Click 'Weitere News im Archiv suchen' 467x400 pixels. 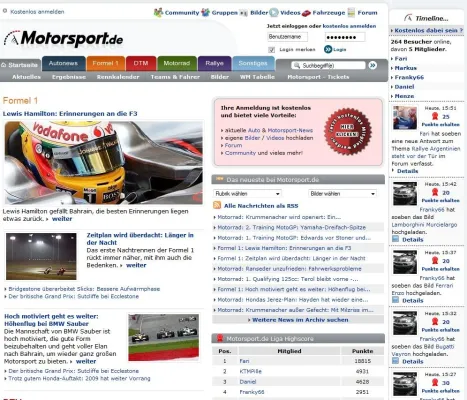point(300,320)
